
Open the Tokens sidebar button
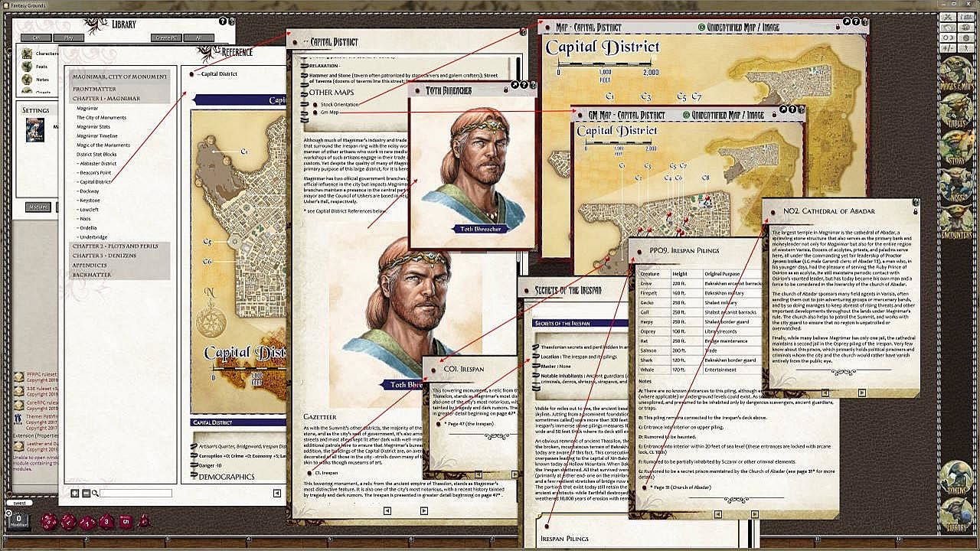[x=957, y=477]
